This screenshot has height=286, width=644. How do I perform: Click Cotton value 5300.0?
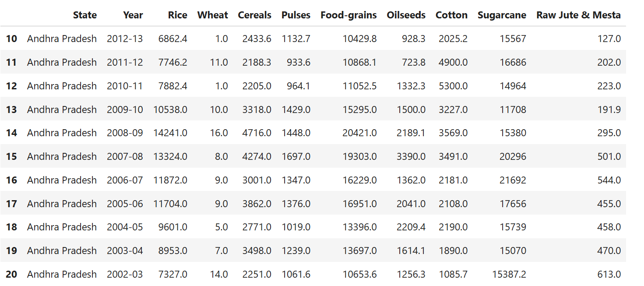coord(453,86)
